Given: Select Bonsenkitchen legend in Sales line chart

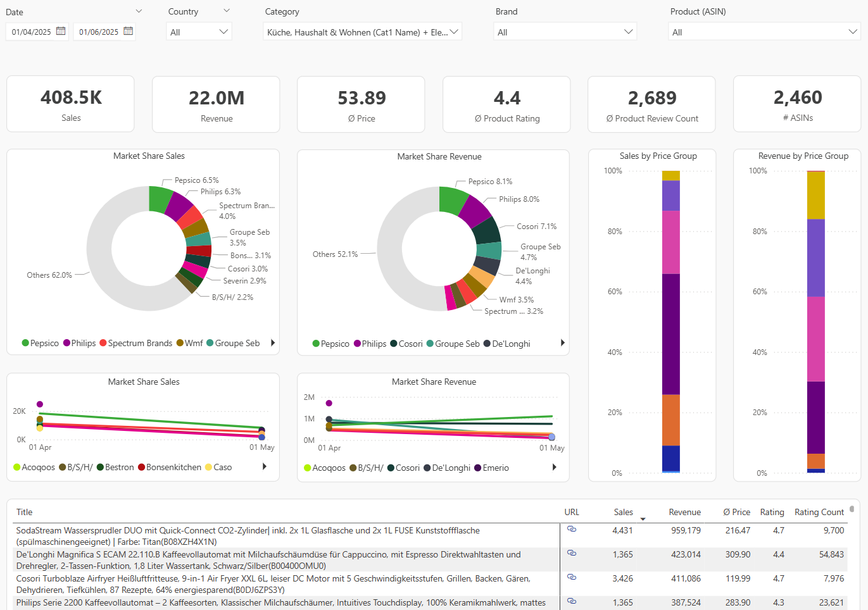Looking at the screenshot, I should pos(170,467).
